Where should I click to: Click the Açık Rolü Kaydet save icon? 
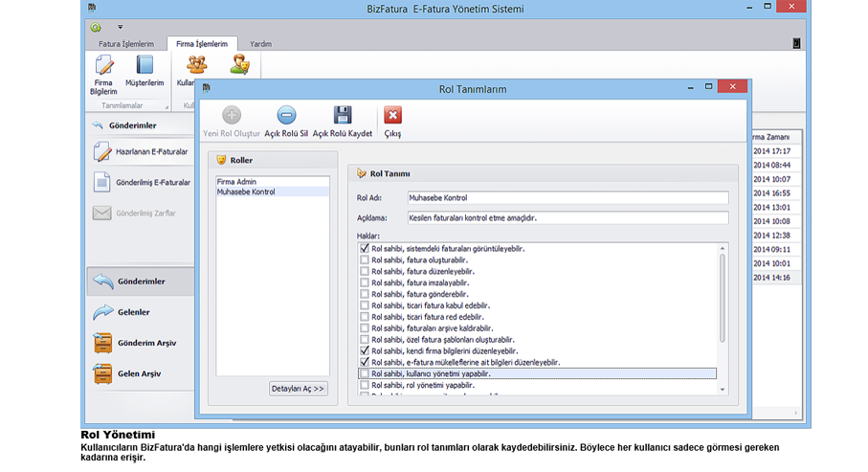pos(342,117)
